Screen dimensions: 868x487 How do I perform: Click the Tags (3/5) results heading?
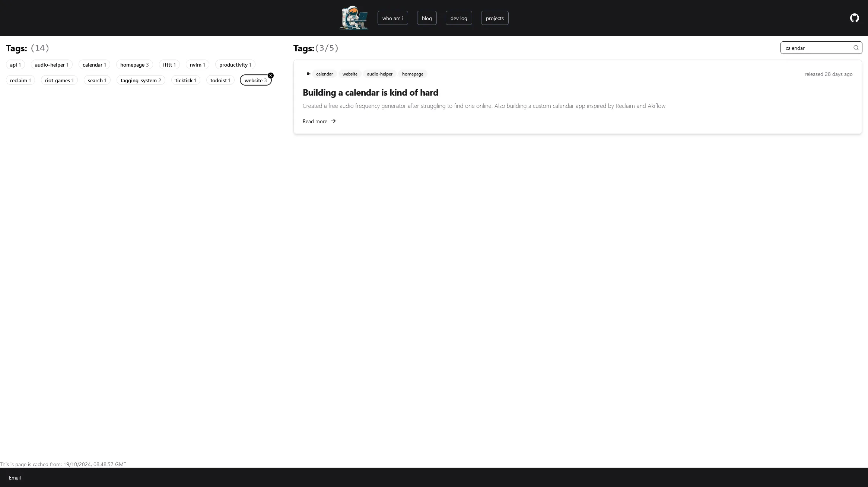316,48
